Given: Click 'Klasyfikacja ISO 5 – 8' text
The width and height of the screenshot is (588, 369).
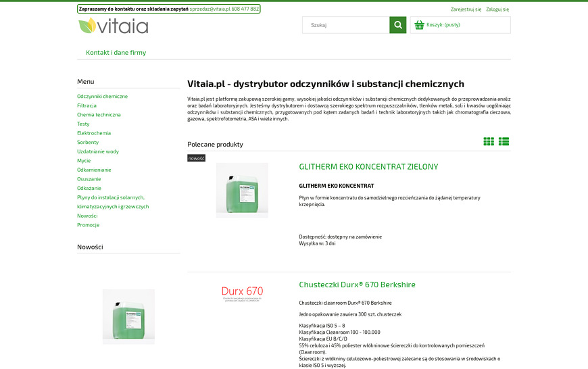Looking at the screenshot, I should tap(322, 326).
